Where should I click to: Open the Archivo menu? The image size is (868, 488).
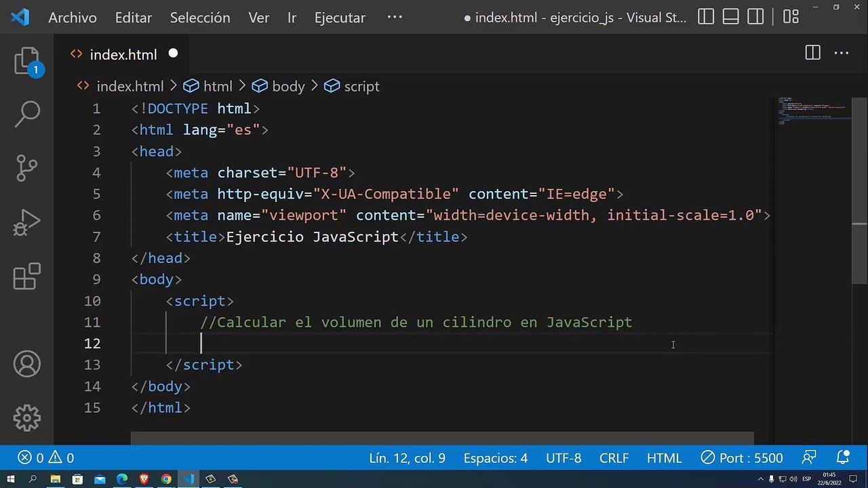coord(73,18)
